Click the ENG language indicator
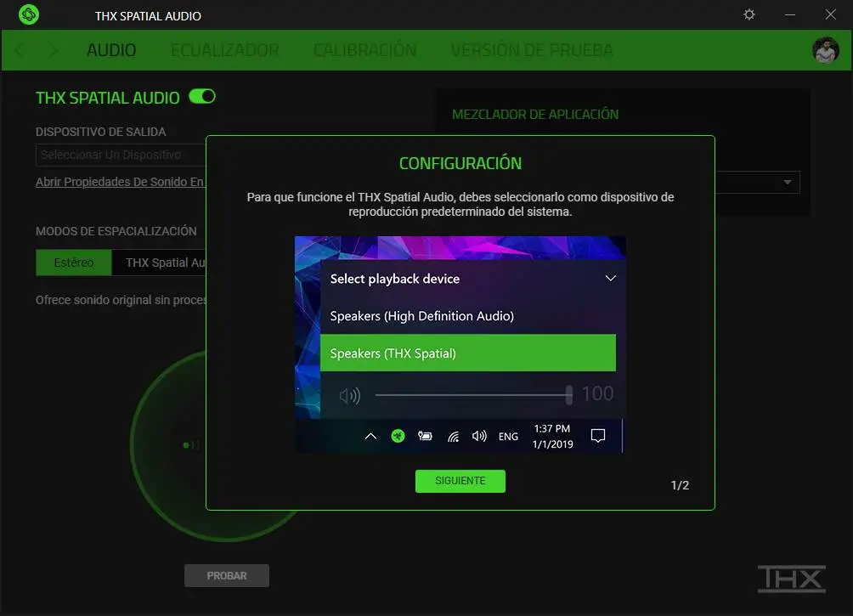 tap(508, 437)
